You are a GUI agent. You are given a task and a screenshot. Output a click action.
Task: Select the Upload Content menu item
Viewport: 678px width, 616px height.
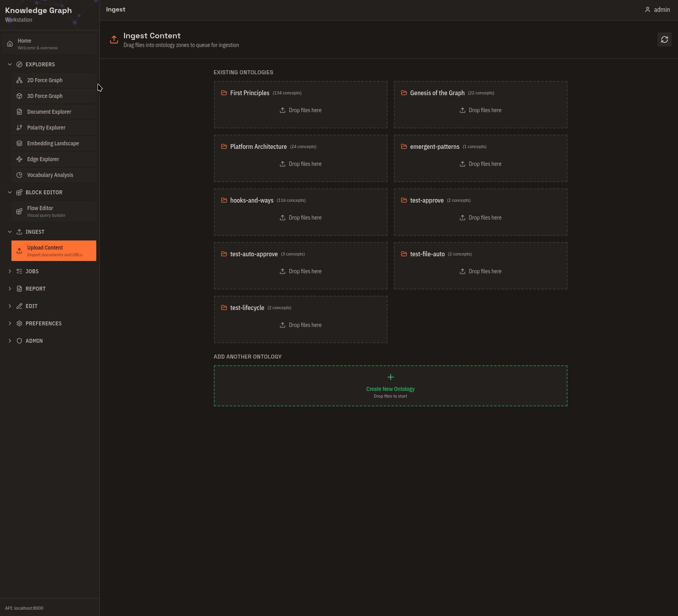[x=54, y=251]
